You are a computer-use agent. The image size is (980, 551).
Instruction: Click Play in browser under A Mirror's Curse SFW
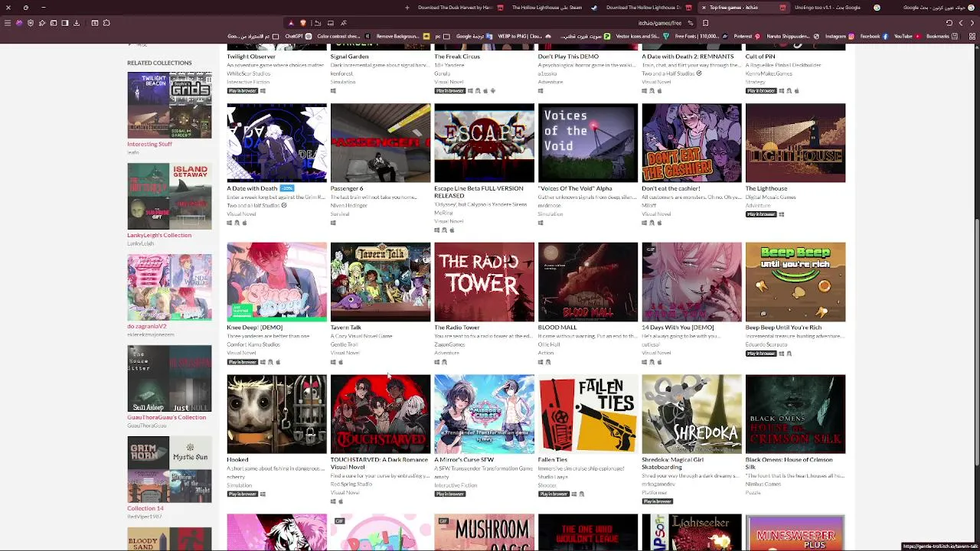pos(449,494)
